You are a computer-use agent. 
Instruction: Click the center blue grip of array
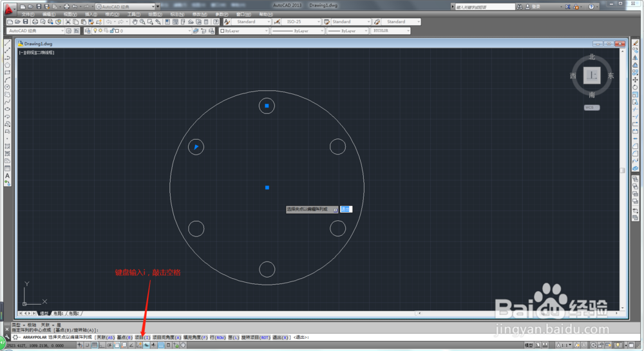coord(267,187)
